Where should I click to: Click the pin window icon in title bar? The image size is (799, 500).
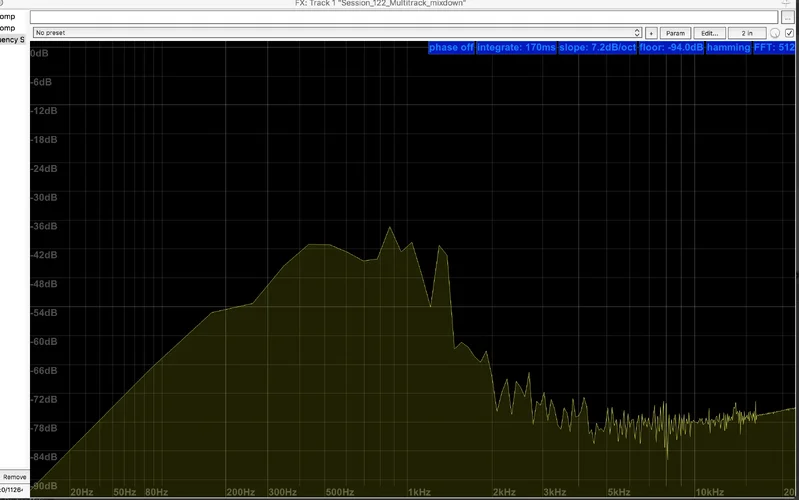click(x=787, y=3)
